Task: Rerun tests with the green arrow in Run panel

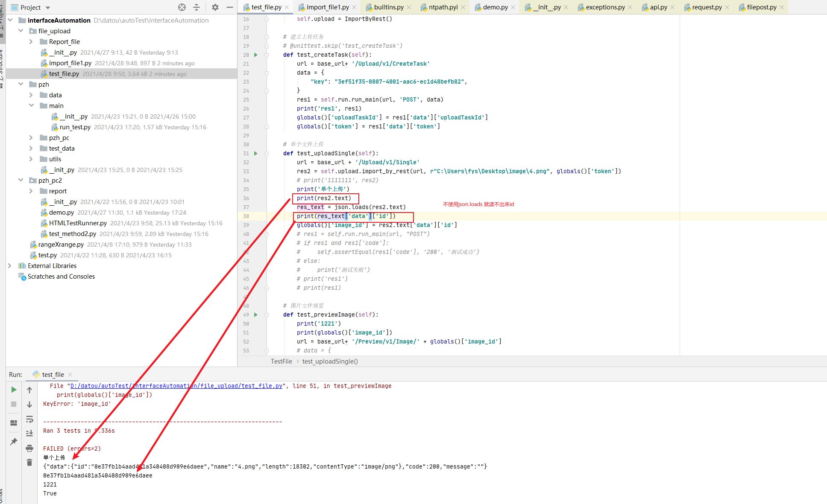Action: coord(13,390)
